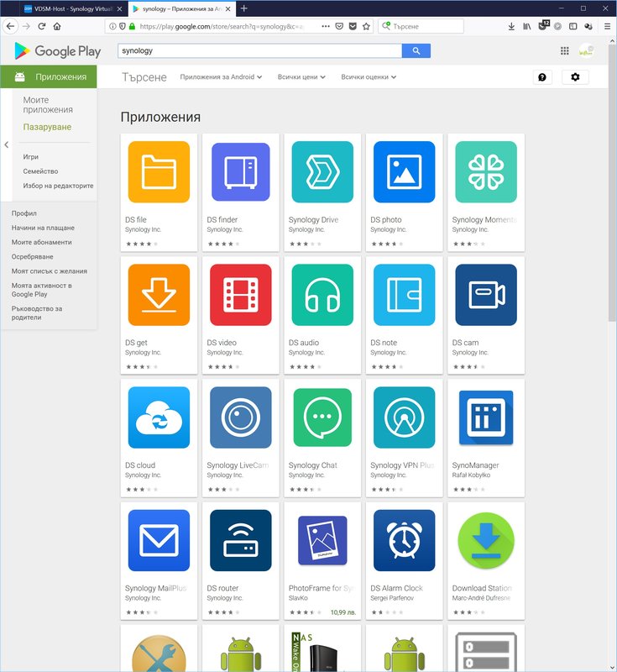Viewport: 617px width, 672px height.
Task: Open a new browser tab
Action: pos(243,8)
